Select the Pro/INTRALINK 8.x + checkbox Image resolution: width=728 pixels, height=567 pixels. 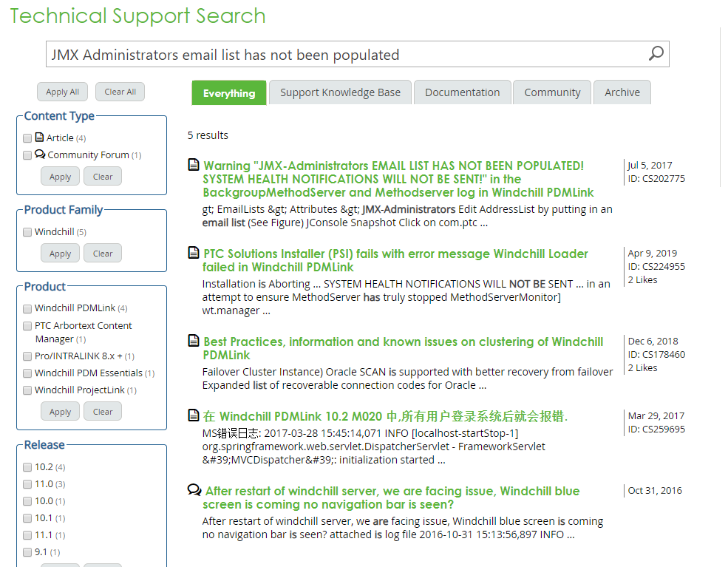(27, 356)
